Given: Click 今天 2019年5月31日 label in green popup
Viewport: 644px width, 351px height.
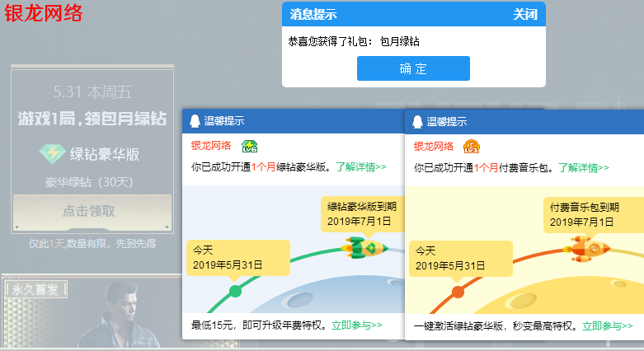Looking at the screenshot, I should pos(238,258).
